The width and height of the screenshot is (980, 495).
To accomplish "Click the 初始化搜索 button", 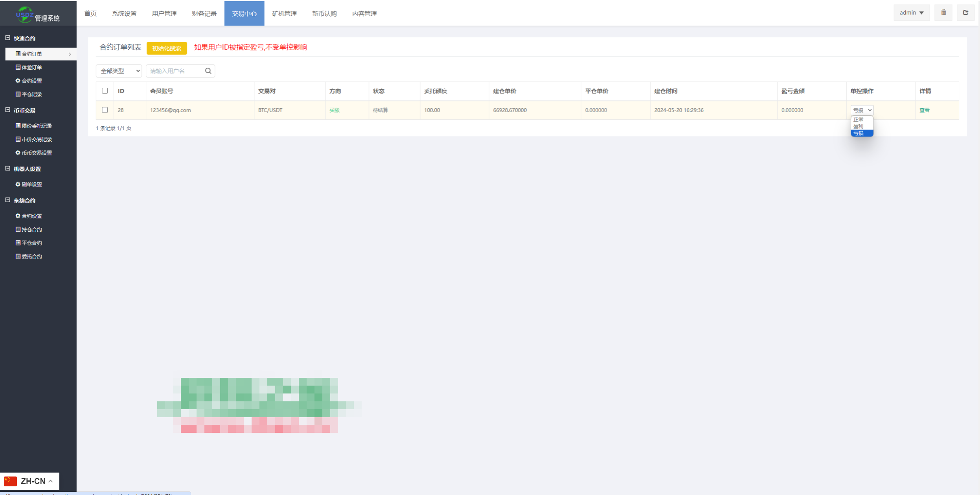I will 167,48.
